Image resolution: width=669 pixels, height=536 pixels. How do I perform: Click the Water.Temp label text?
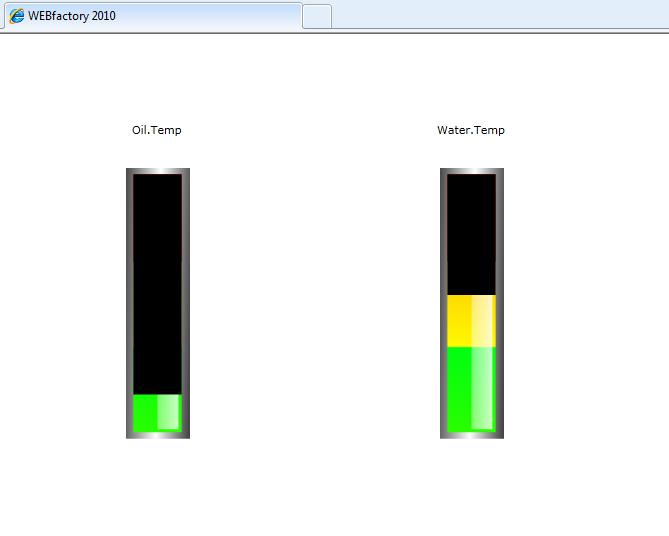pos(471,130)
